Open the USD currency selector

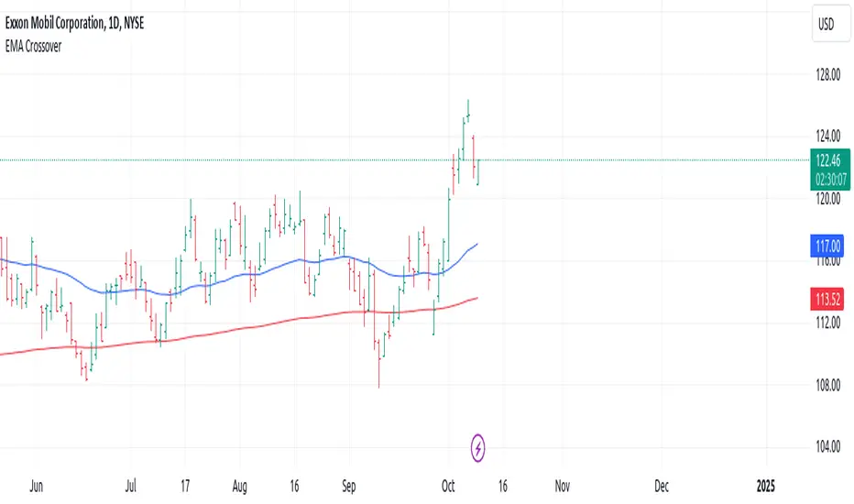tap(830, 24)
